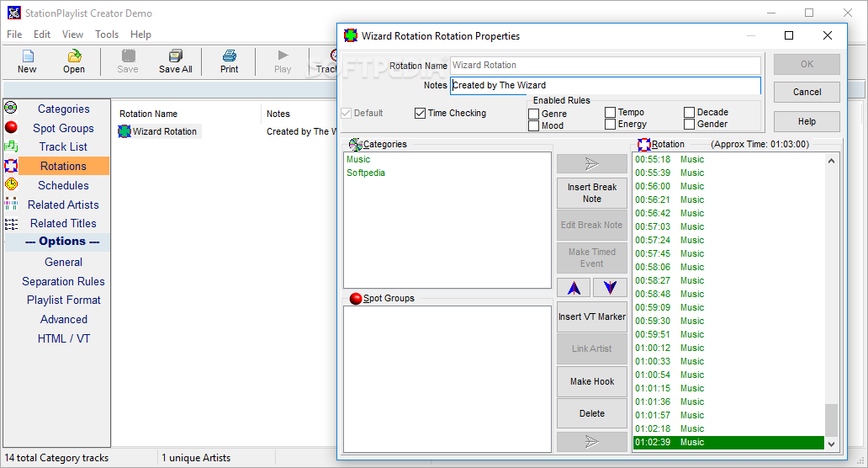This screenshot has width=868, height=468.
Task: Click the Notes column header
Action: [x=278, y=114]
